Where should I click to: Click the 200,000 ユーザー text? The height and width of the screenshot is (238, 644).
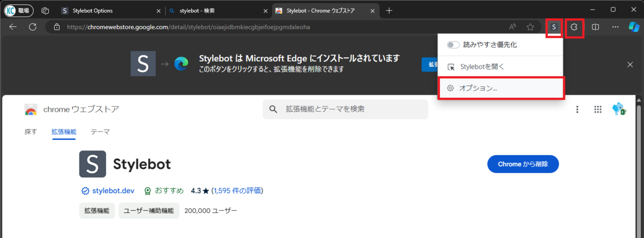pyautogui.click(x=210, y=211)
